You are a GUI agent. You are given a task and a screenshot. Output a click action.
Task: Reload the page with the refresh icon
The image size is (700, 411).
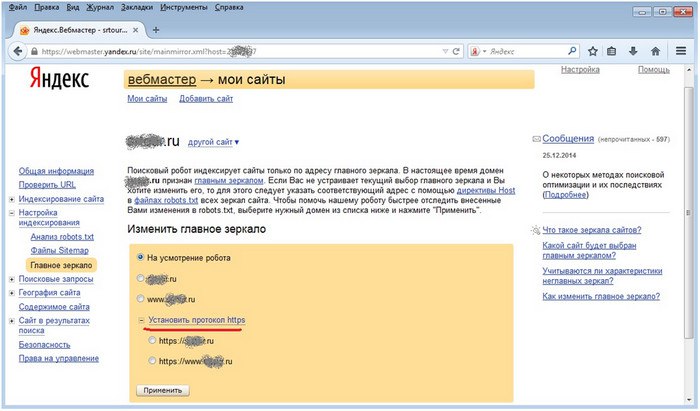coord(456,51)
